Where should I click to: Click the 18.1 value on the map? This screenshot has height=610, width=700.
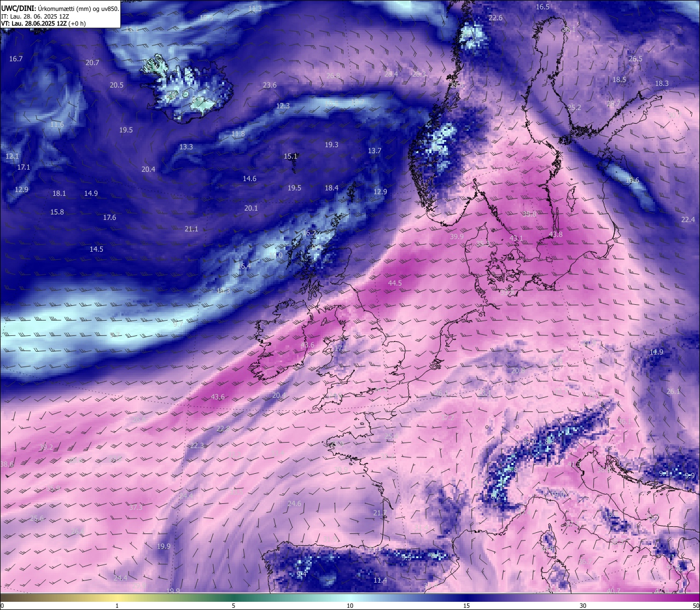click(59, 193)
